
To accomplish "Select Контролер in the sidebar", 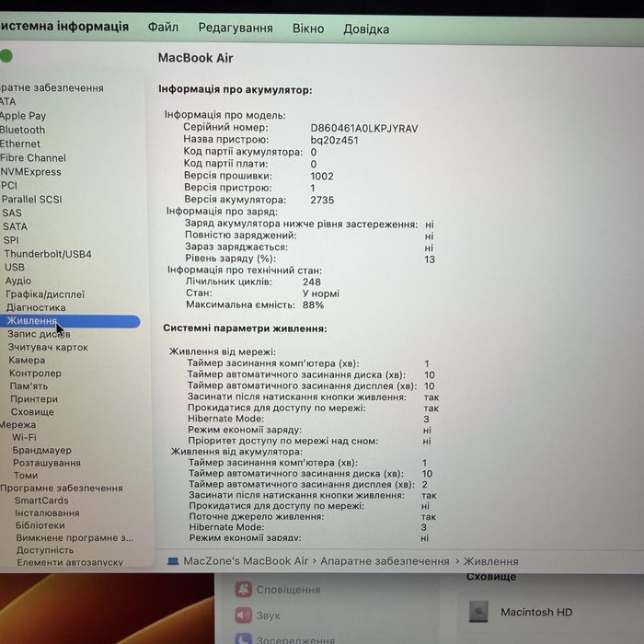I will (35, 374).
